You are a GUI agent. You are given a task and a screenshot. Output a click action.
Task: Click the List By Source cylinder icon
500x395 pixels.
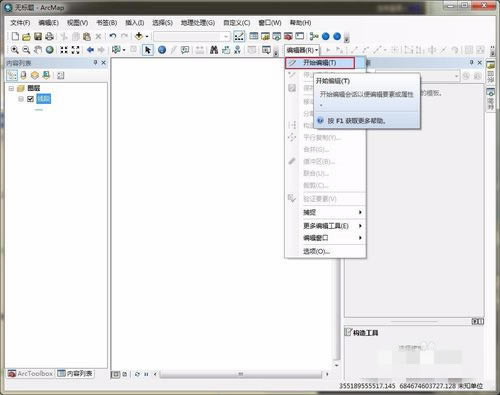(x=23, y=75)
